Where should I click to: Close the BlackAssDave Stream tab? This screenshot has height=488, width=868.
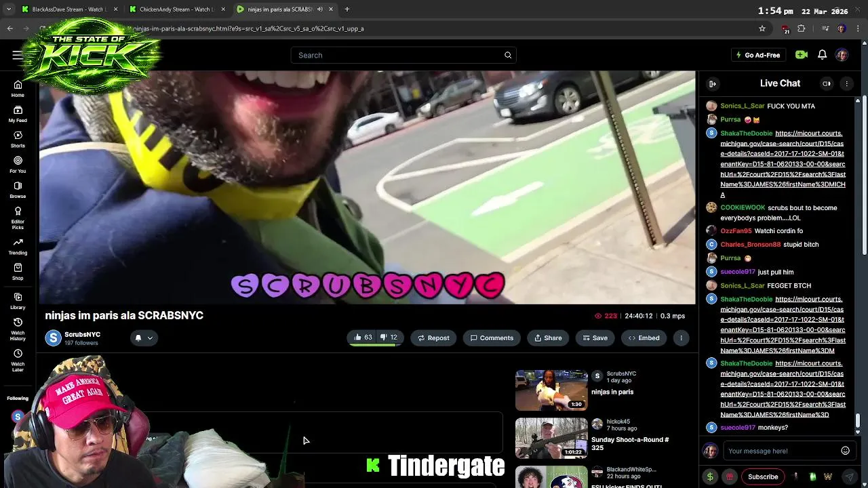(115, 9)
